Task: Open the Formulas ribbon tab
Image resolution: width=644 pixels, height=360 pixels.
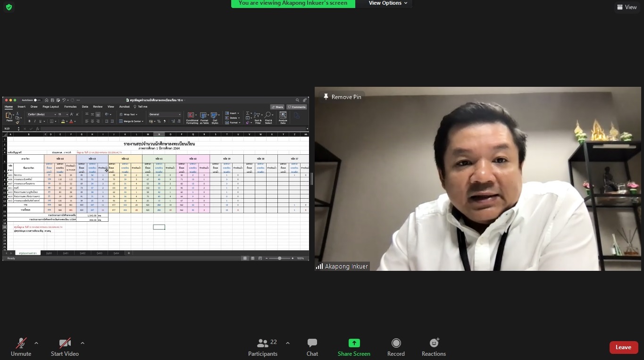Action: point(70,107)
